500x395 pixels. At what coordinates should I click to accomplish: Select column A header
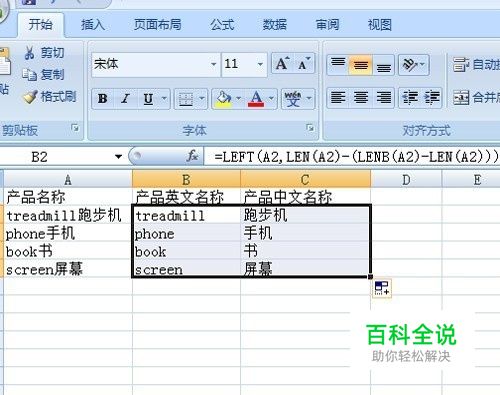click(68, 180)
